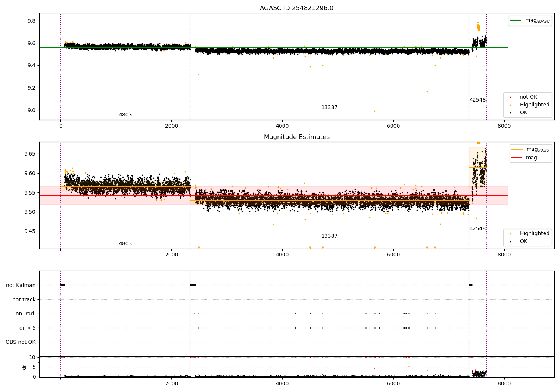Click the "2000" x-tick under the middle plot
The image size is (560, 392).
pyautogui.click(x=171, y=255)
